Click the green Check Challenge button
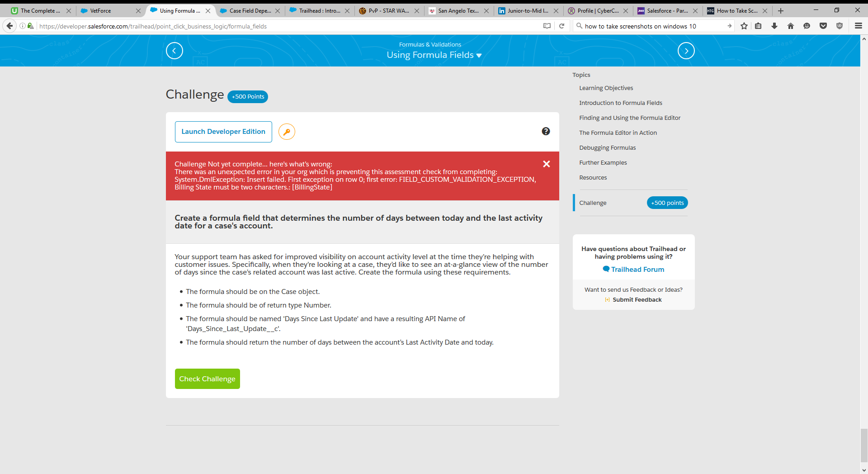 (208, 379)
